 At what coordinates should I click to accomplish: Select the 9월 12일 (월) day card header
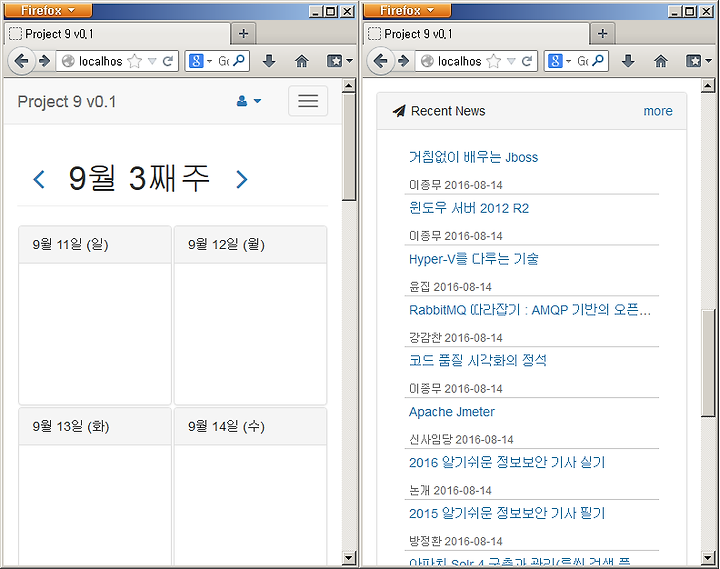click(250, 244)
